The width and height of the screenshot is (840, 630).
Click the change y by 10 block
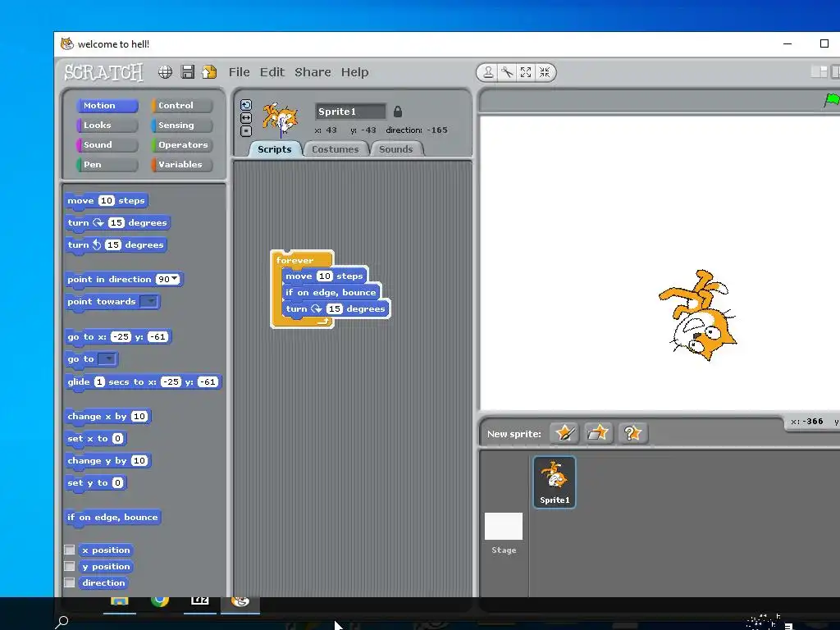click(107, 461)
